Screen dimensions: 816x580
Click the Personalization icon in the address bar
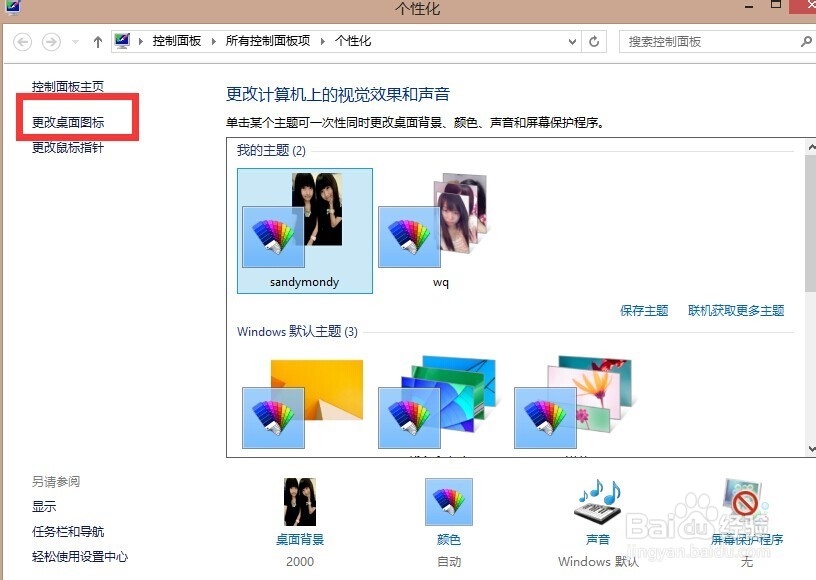[x=122, y=41]
